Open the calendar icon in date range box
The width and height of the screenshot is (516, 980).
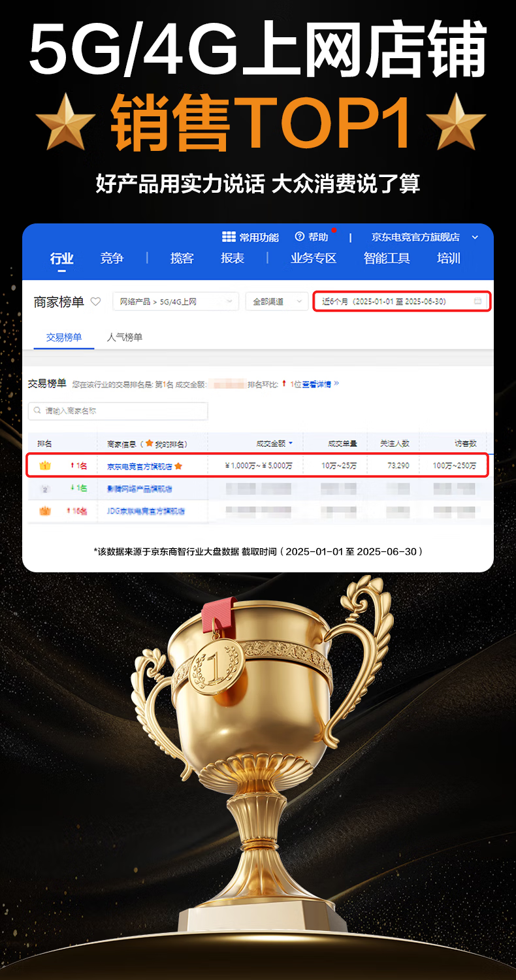(477, 301)
